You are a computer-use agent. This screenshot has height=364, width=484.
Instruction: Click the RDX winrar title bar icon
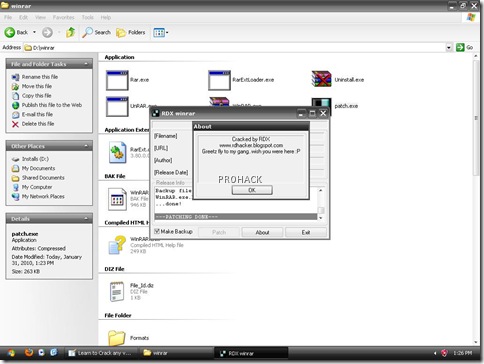156,114
